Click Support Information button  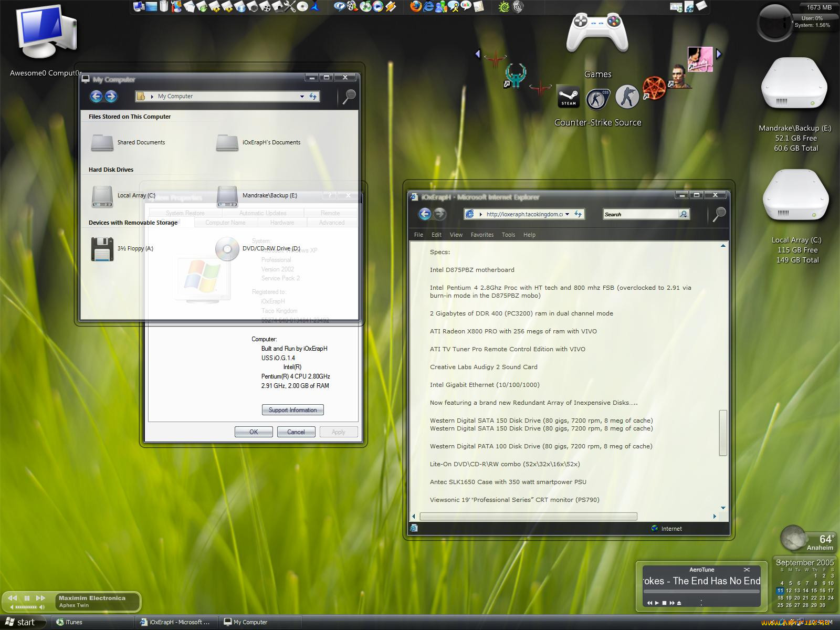[x=292, y=410]
